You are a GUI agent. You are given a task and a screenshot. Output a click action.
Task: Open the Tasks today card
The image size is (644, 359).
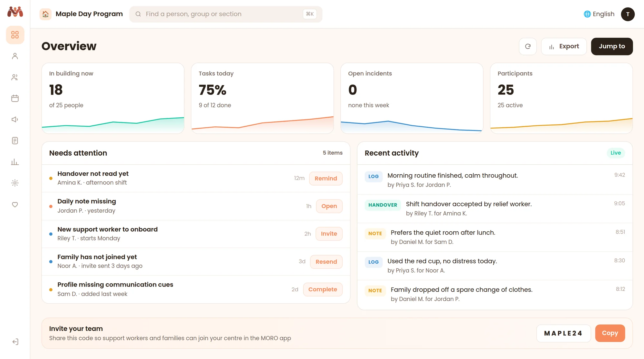click(x=262, y=98)
